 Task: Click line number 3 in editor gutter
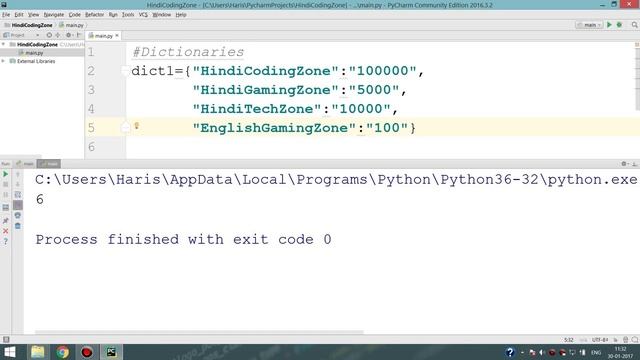(x=91, y=90)
